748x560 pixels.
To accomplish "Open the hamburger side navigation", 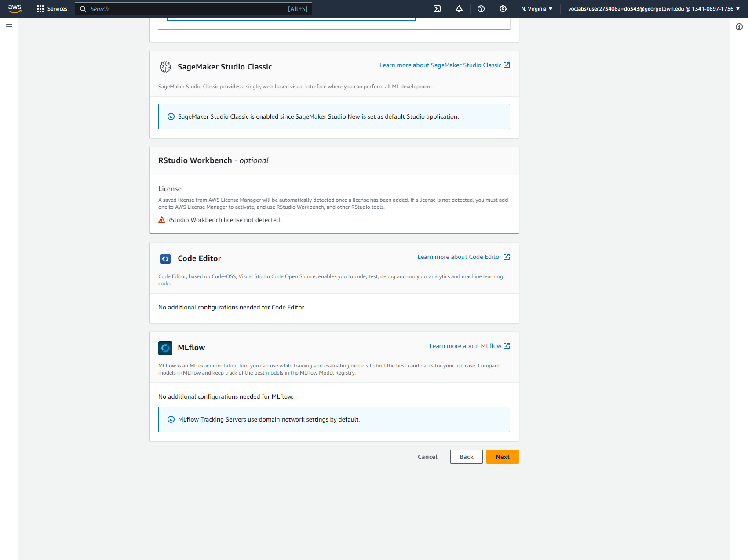I will (9, 27).
